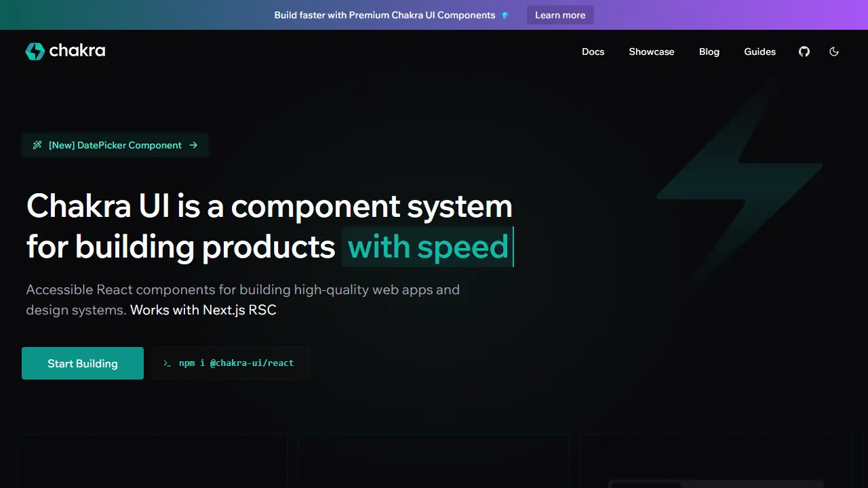868x488 pixels.
Task: Go to the Showcase page
Action: point(651,52)
